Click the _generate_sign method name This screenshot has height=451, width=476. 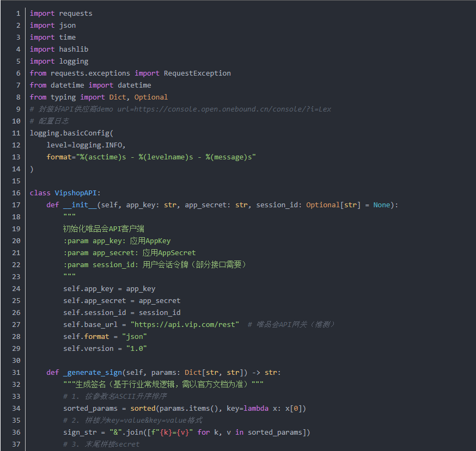tap(93, 373)
